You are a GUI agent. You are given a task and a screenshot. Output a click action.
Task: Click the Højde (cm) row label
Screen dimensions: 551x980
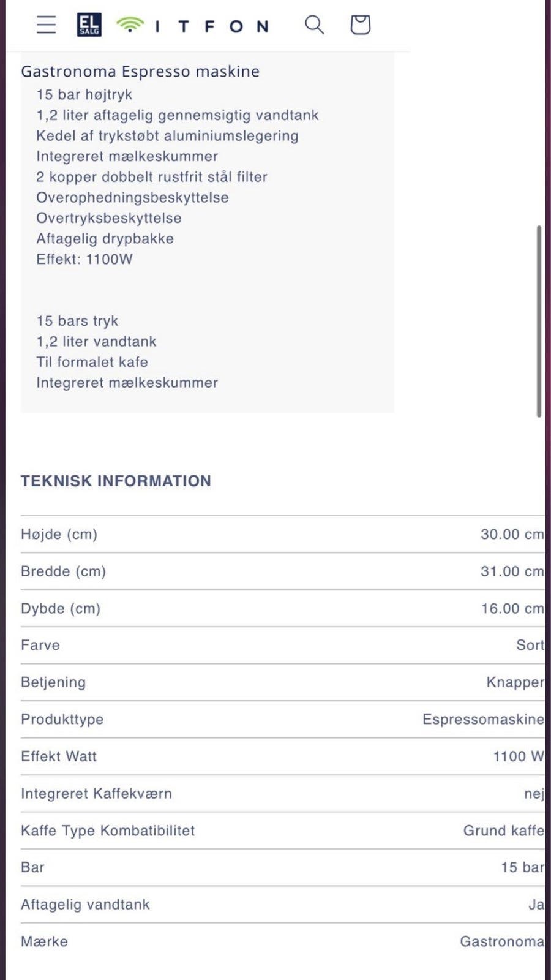59,534
